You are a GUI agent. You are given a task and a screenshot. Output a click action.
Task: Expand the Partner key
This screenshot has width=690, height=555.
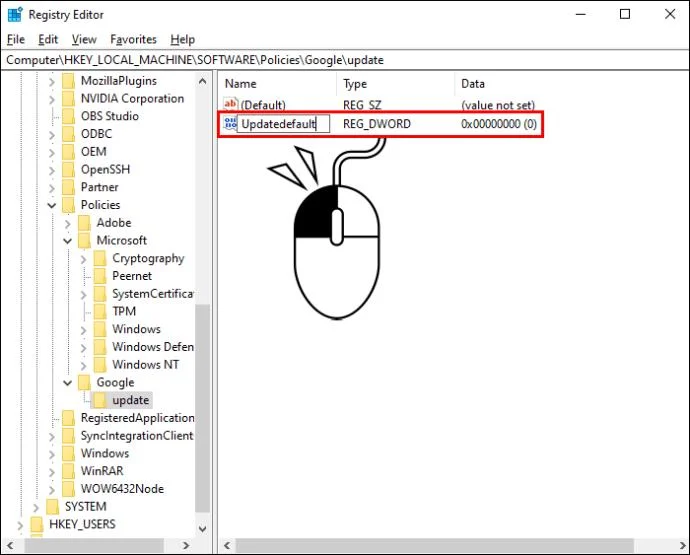click(51, 188)
